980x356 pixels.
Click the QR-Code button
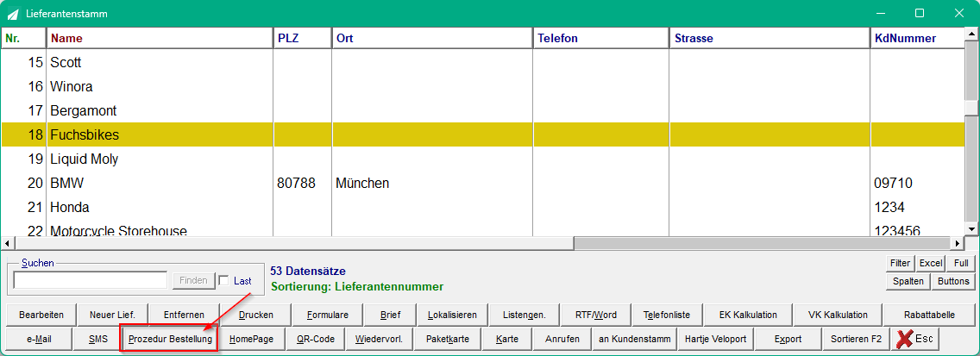coord(316,339)
